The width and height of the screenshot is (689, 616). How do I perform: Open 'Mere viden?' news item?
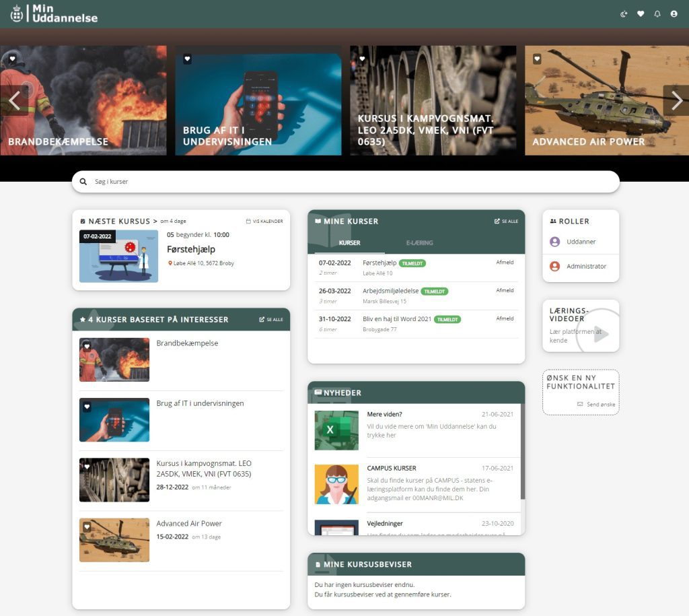[384, 414]
